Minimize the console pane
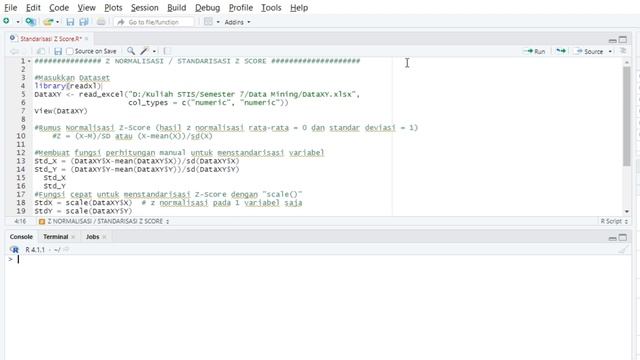The height and width of the screenshot is (360, 640). [612, 238]
